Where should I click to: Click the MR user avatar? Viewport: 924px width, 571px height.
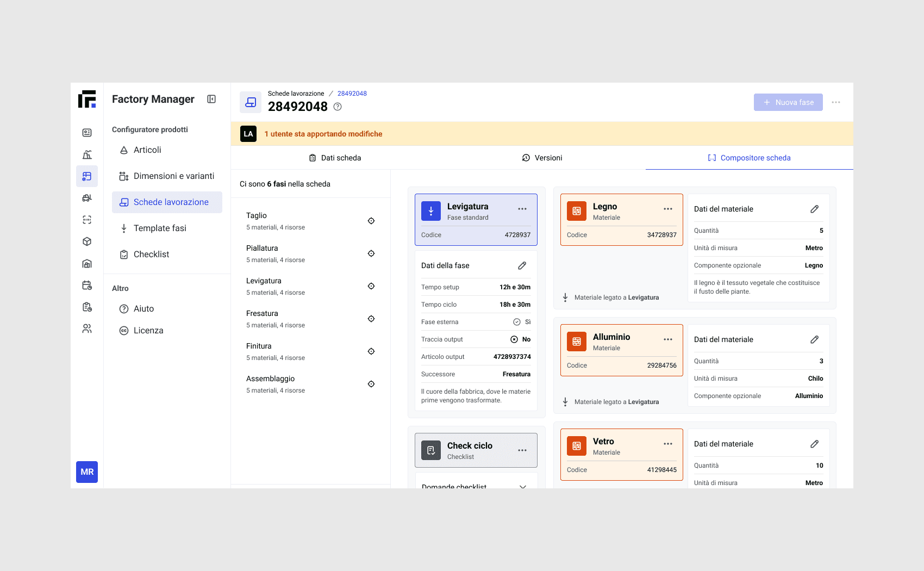tap(87, 472)
